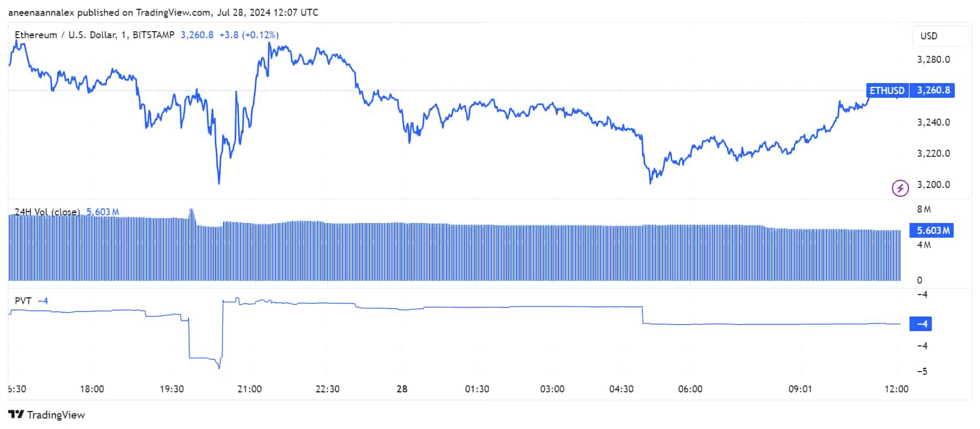Screen dimensions: 980x429
Task: Click the TradingView logo icon
Action: click(16, 415)
